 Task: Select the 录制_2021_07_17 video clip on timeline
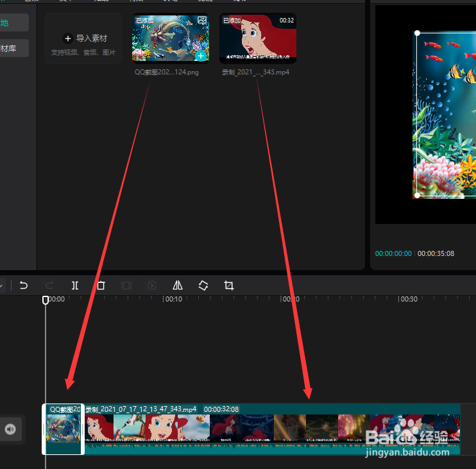click(x=272, y=429)
